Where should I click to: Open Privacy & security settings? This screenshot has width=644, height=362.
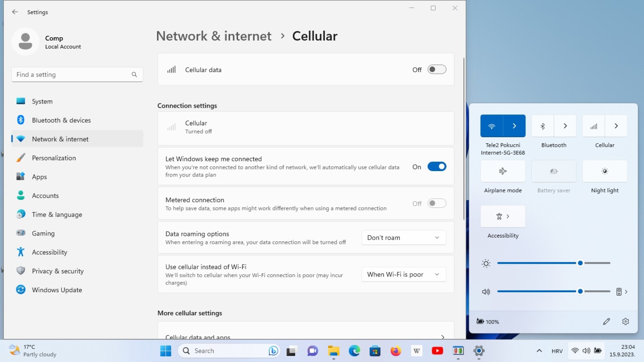[x=77, y=271]
